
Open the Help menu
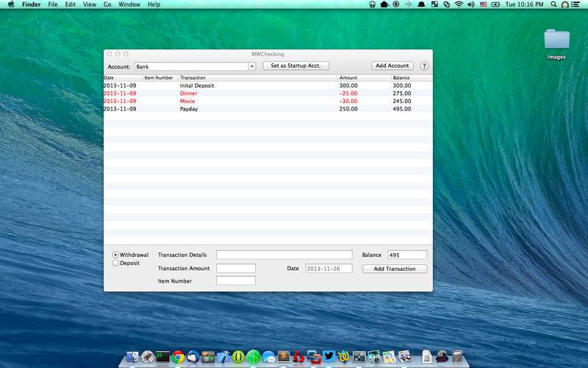coord(154,4)
